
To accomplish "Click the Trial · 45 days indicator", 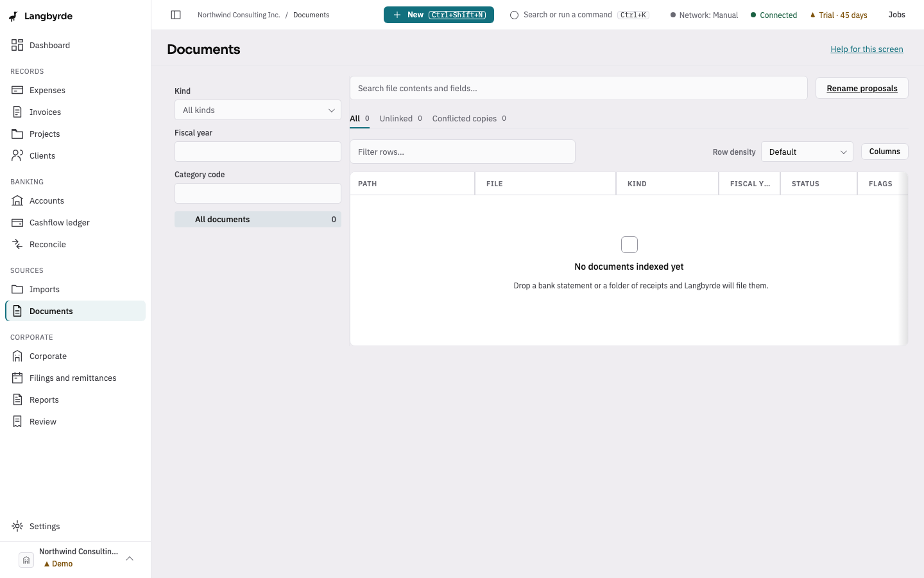I will click(839, 15).
